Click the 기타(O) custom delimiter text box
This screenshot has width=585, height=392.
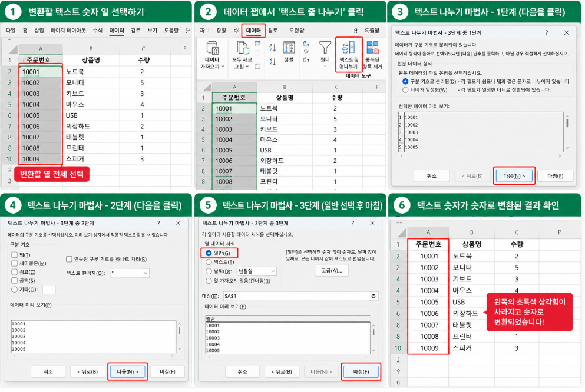coord(49,290)
